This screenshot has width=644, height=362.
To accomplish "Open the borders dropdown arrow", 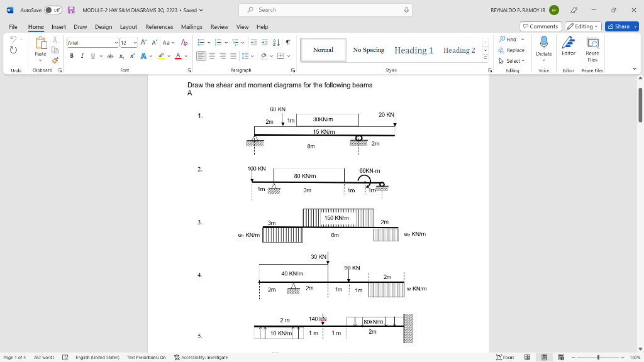I will tap(289, 56).
